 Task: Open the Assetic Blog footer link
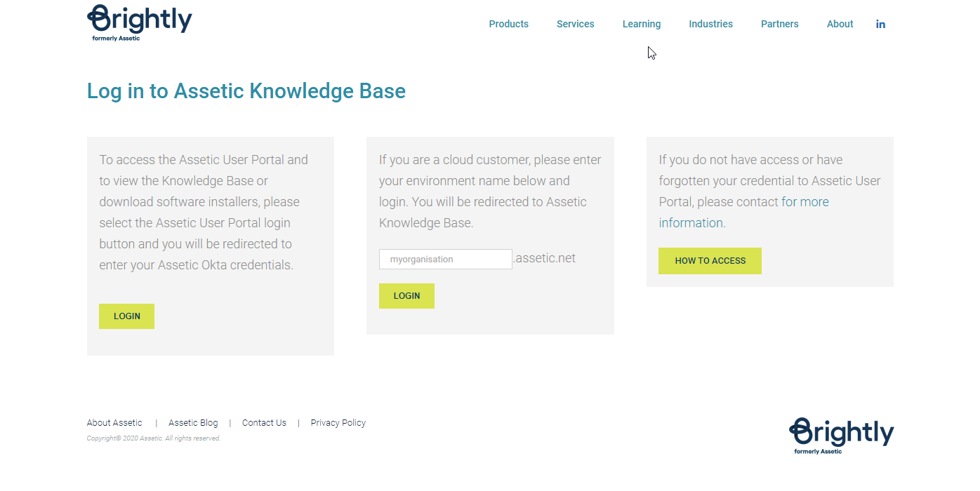[x=193, y=423]
